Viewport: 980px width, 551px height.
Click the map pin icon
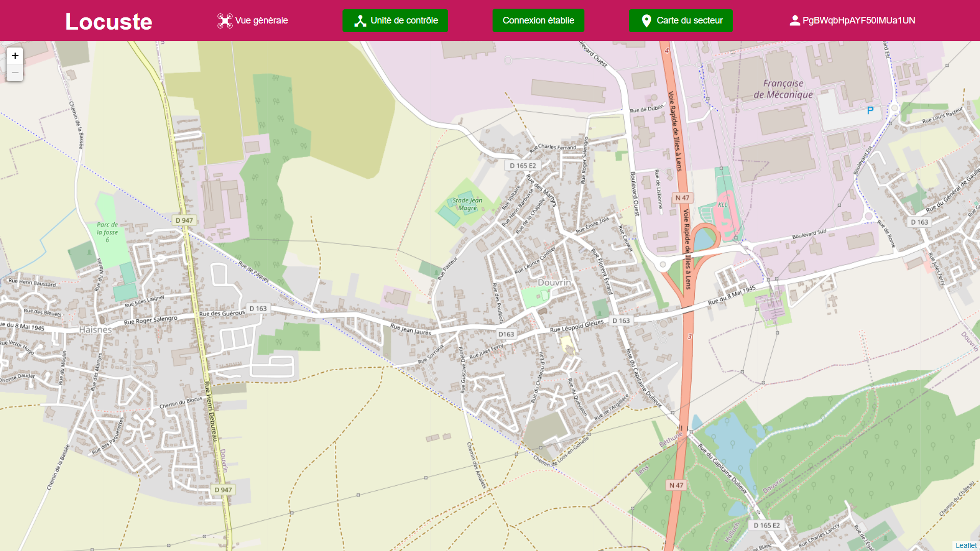[646, 20]
